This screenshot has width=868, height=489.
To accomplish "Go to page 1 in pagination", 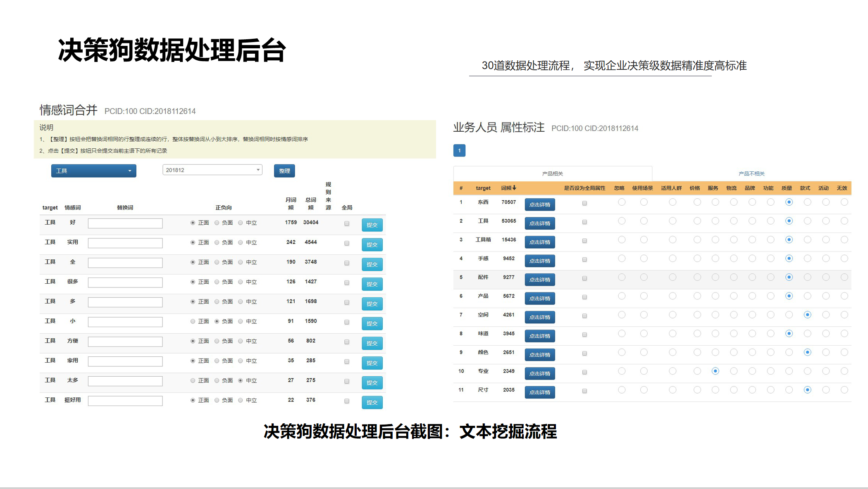I will (459, 150).
